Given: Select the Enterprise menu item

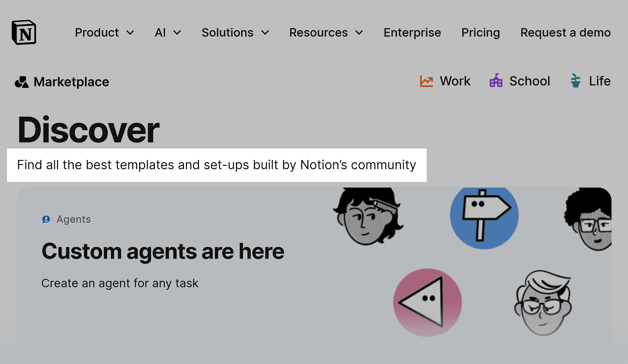Looking at the screenshot, I should click(412, 33).
